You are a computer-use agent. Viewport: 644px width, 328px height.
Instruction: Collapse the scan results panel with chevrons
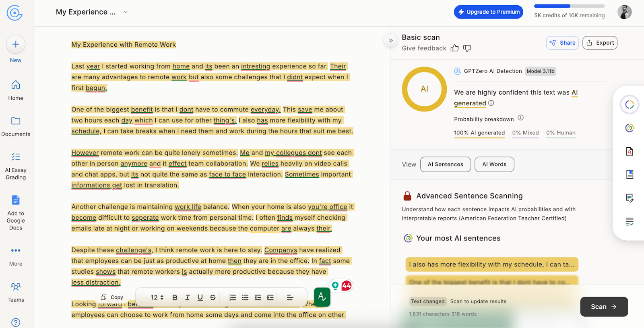click(390, 41)
